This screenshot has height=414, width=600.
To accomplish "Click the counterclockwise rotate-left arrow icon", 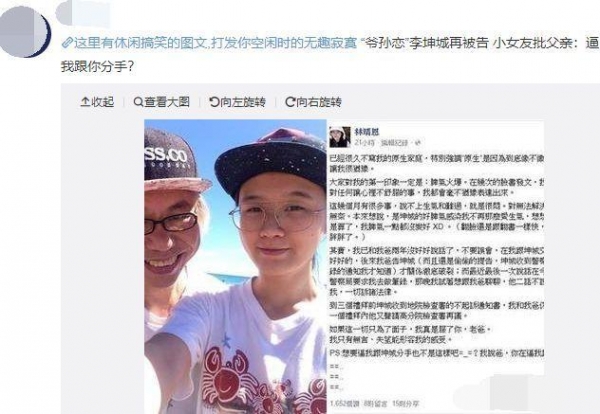I will point(214,102).
